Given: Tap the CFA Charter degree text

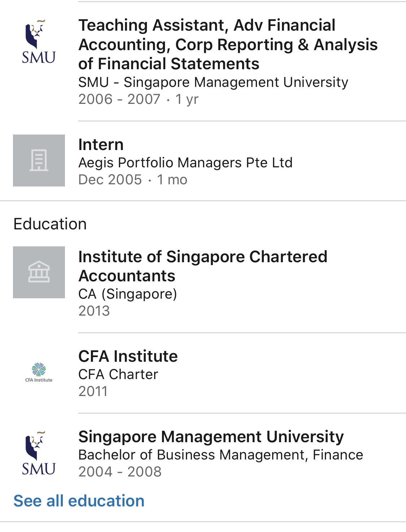Looking at the screenshot, I should [118, 374].
